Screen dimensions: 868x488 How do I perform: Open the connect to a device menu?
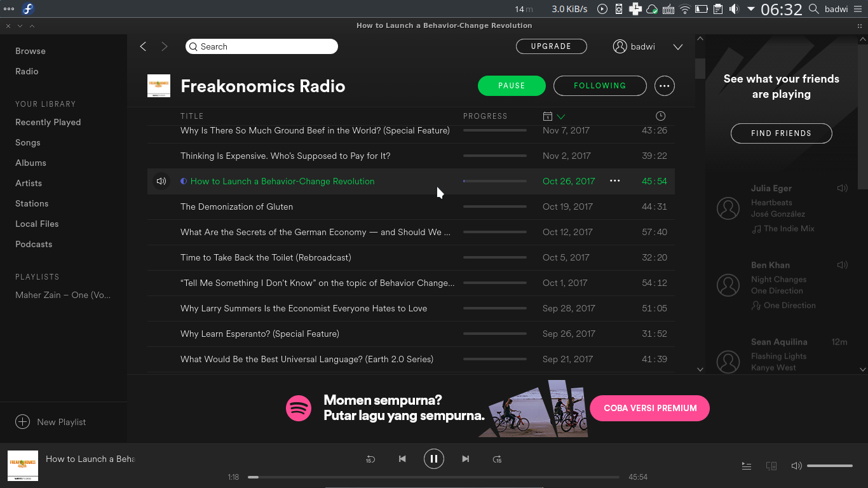tap(771, 466)
